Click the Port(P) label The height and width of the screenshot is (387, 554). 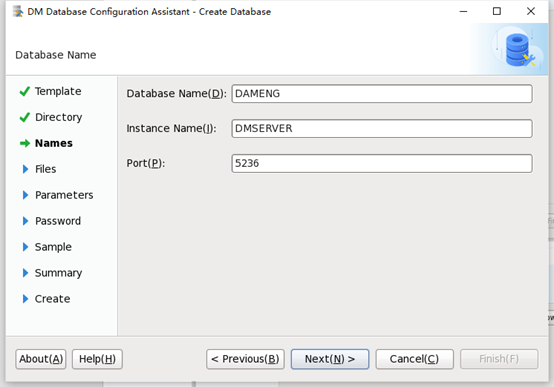coord(146,163)
